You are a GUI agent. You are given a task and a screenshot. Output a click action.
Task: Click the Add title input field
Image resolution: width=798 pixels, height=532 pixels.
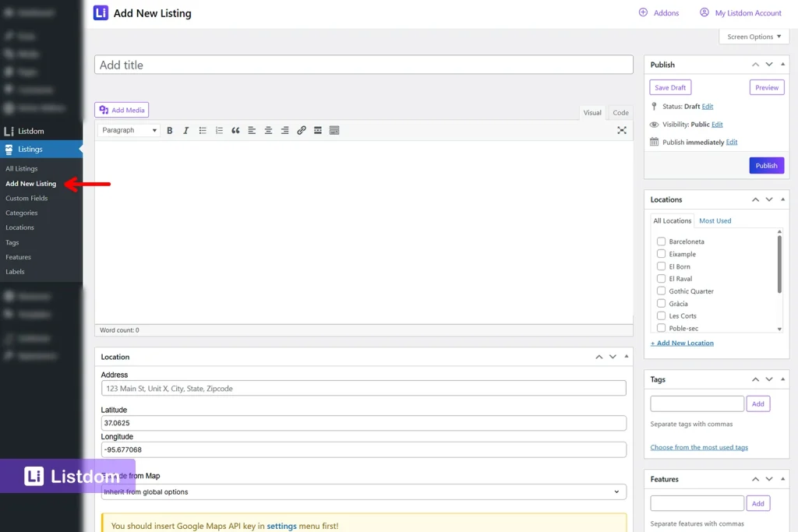(363, 65)
